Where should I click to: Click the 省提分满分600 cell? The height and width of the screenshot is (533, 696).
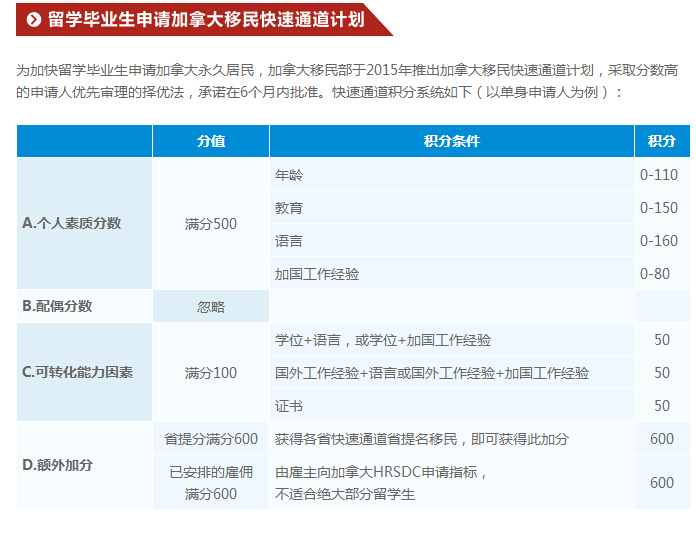211,438
